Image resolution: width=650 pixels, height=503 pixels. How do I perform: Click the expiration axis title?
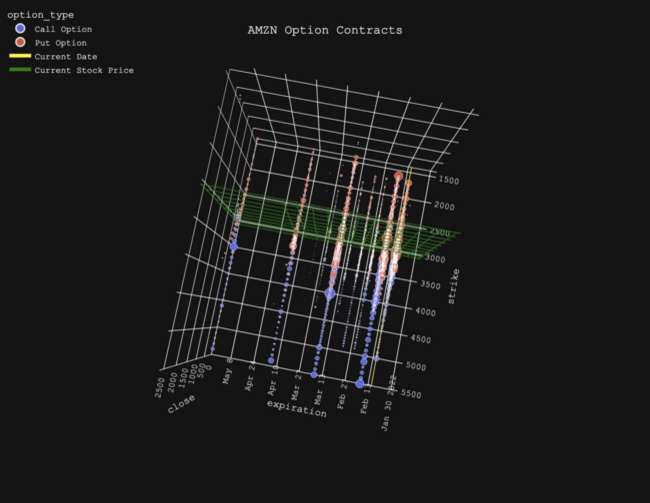pyautogui.click(x=296, y=410)
